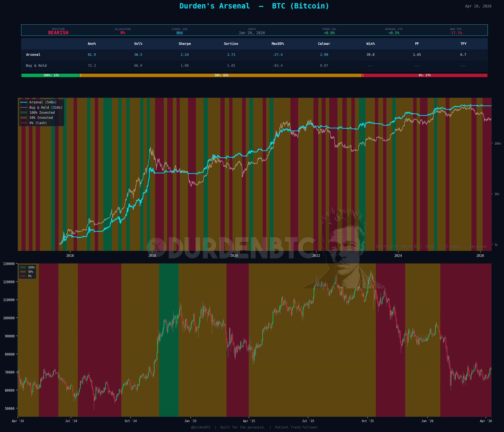Select the Arsenal row label

tap(33, 55)
